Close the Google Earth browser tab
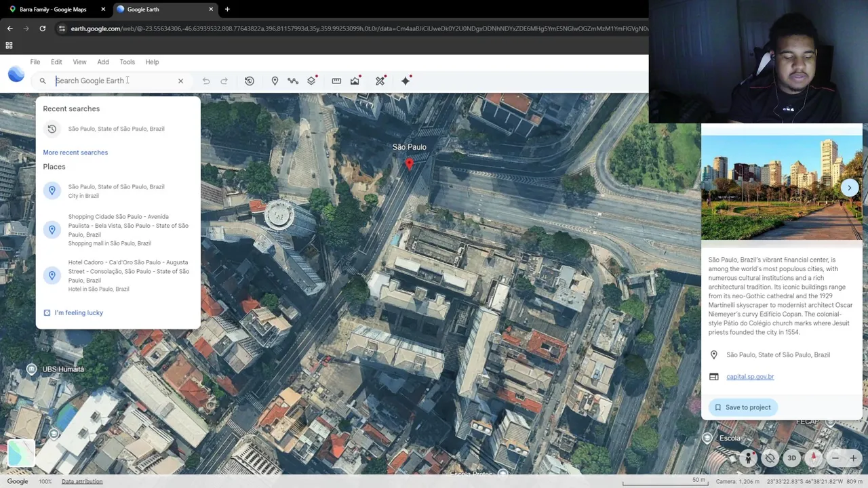This screenshot has width=868, height=488. tap(211, 9)
